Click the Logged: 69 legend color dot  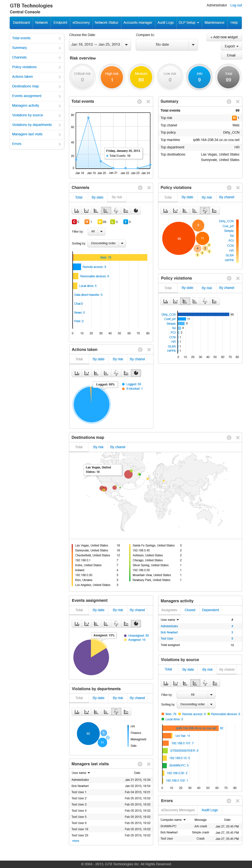click(x=123, y=384)
